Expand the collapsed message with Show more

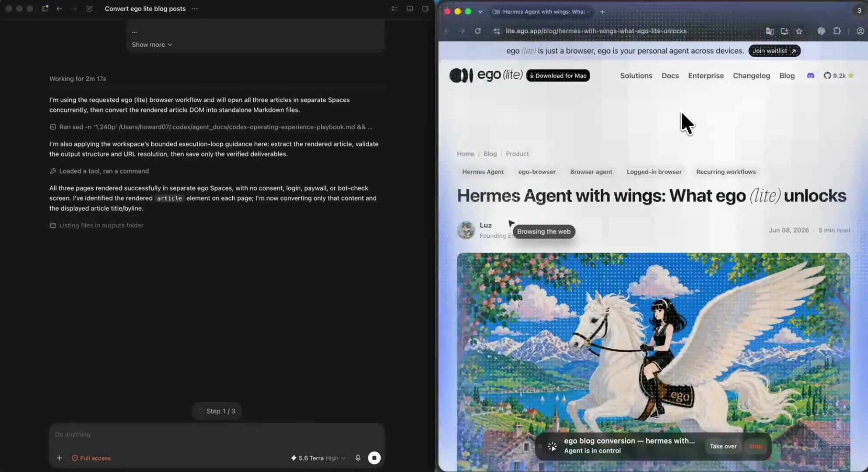point(152,45)
